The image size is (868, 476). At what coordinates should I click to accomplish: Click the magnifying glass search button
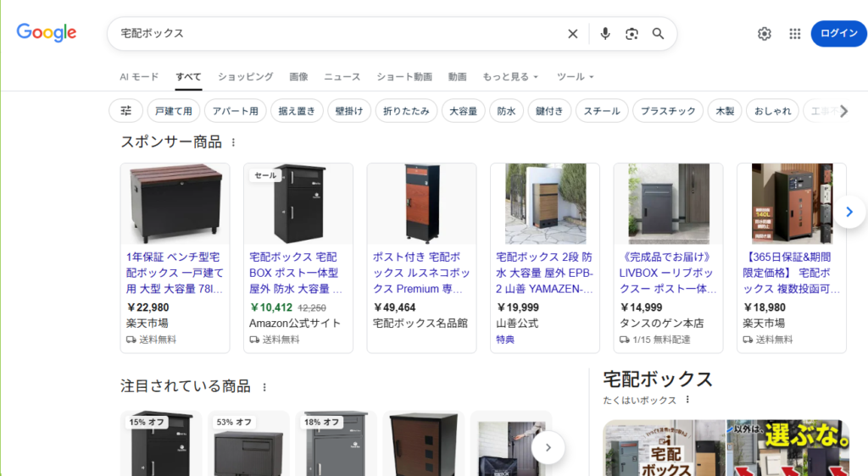pos(658,34)
